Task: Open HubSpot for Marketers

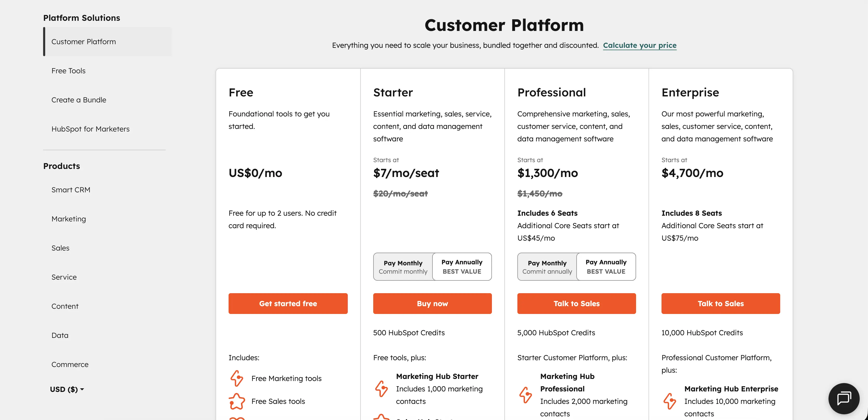Action: pyautogui.click(x=90, y=129)
